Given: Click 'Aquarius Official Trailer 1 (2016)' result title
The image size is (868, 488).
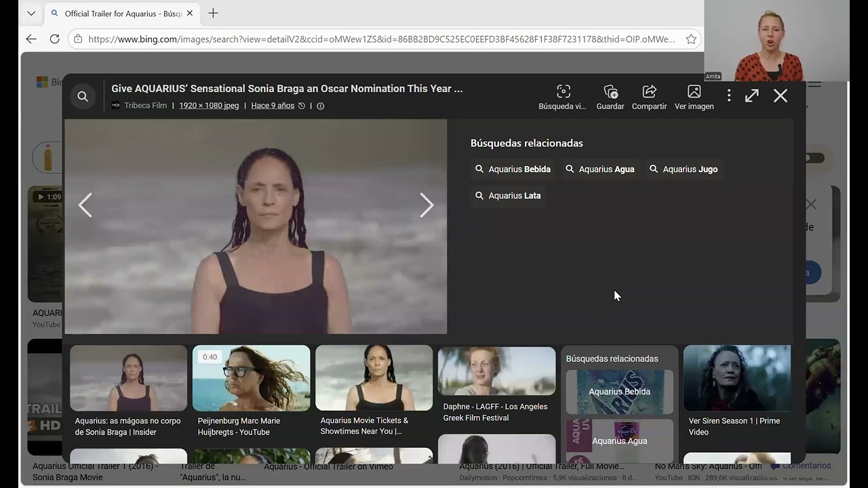Looking at the screenshot, I should tap(95, 472).
